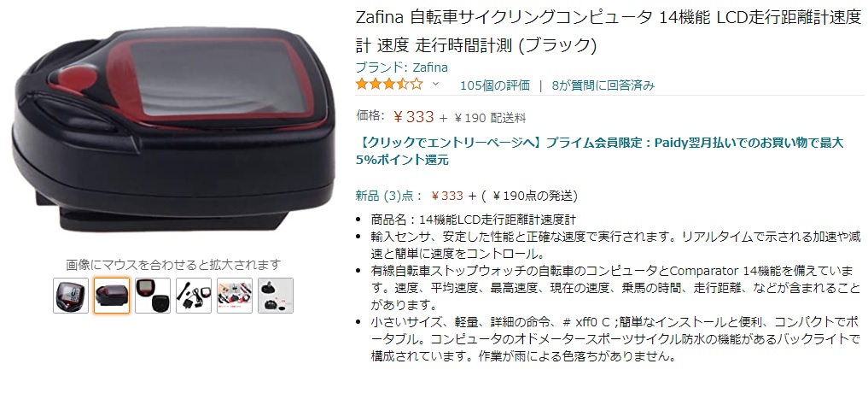868x393 pixels.
Task: Select fourth thumbnail showing cable accessories
Action: pyautogui.click(x=194, y=296)
